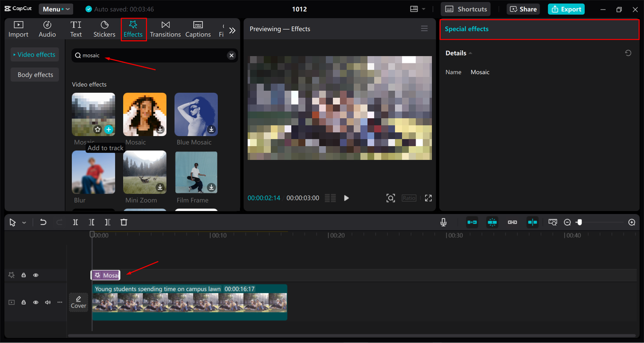Export the project
Screen dimensions: 644x343
[x=566, y=9]
